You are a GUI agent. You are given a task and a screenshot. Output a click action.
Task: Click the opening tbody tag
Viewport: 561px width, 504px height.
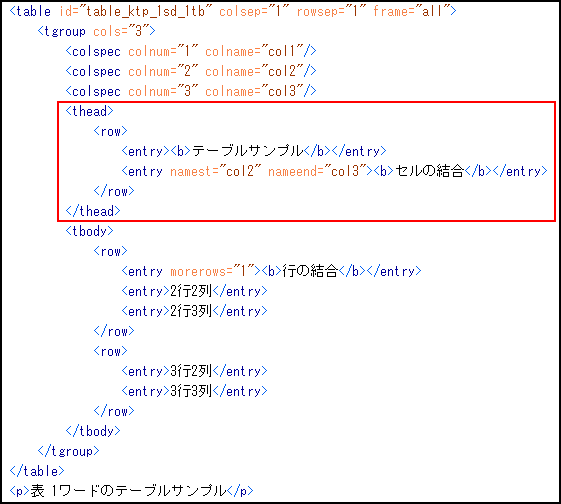(89, 231)
